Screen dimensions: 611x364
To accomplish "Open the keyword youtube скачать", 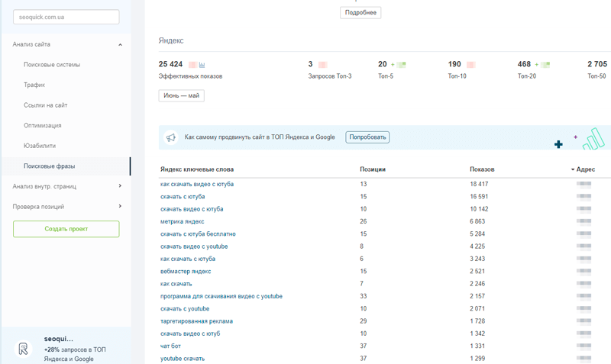I will coord(183,359).
